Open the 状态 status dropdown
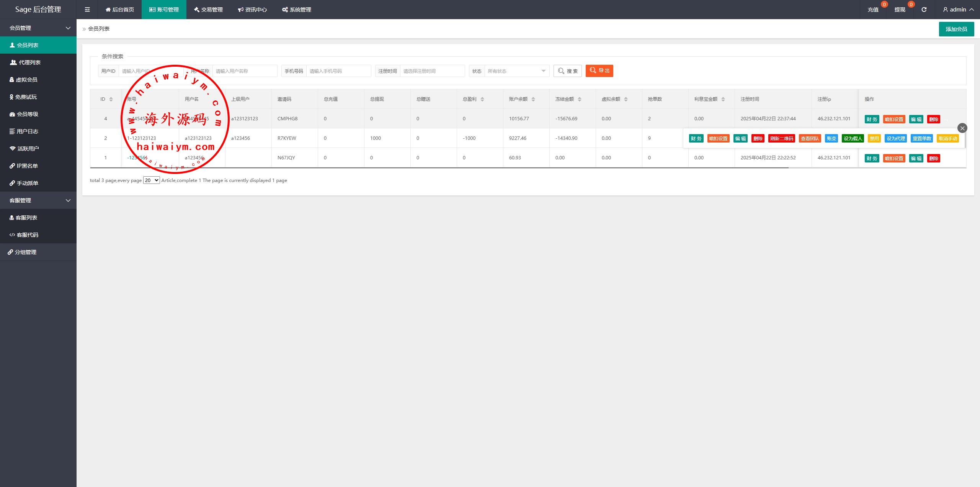This screenshot has height=487, width=980. [x=516, y=71]
